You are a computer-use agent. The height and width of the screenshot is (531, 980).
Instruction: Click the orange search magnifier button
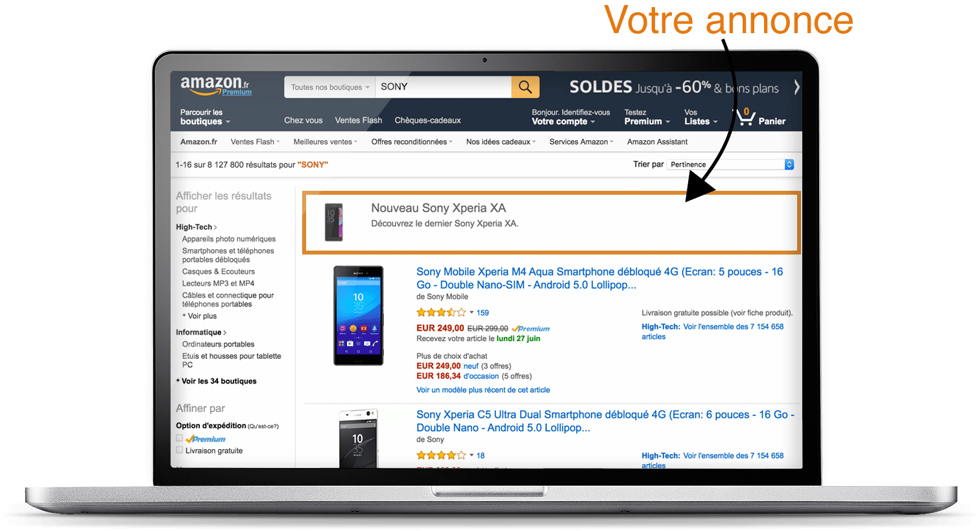coord(525,87)
